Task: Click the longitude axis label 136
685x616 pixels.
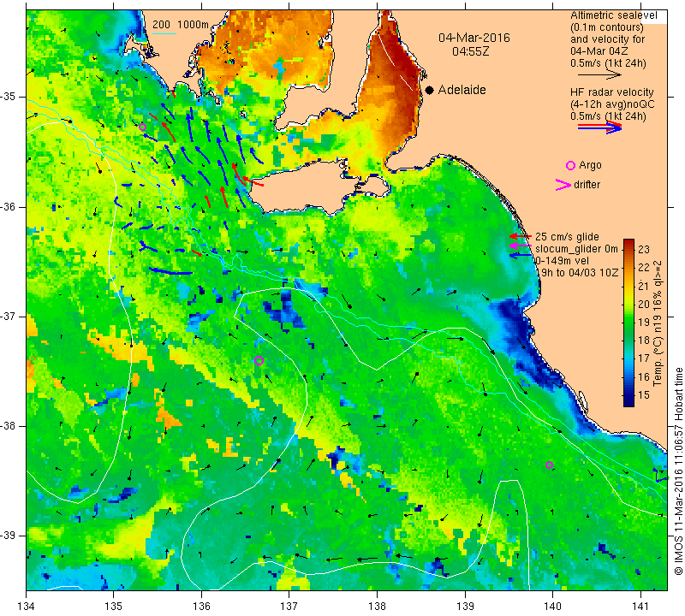Action: click(201, 607)
